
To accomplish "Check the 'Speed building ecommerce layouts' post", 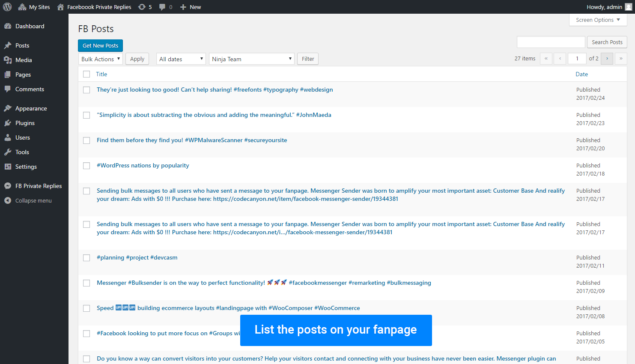I will pyautogui.click(x=86, y=308).
